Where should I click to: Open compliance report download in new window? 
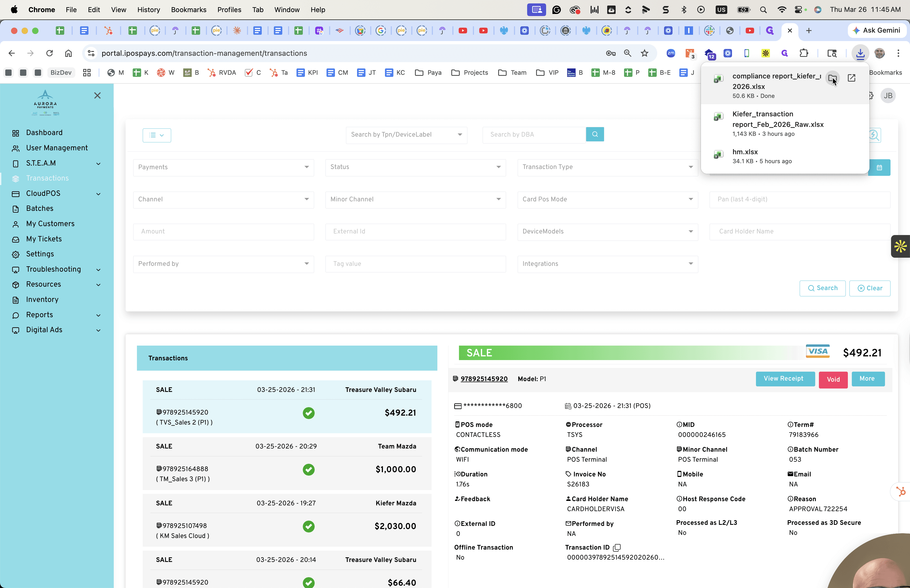point(852,78)
